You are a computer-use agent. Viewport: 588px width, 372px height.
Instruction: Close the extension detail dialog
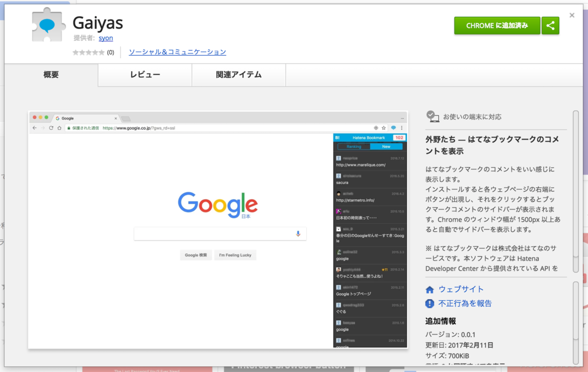coord(571,15)
